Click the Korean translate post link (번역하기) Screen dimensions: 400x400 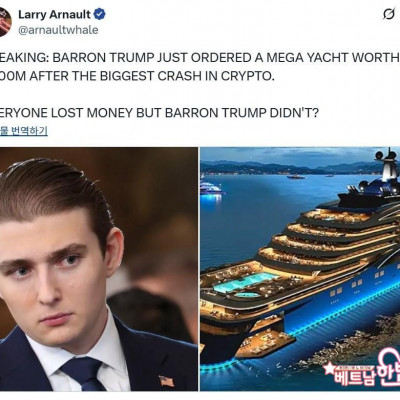click(24, 130)
